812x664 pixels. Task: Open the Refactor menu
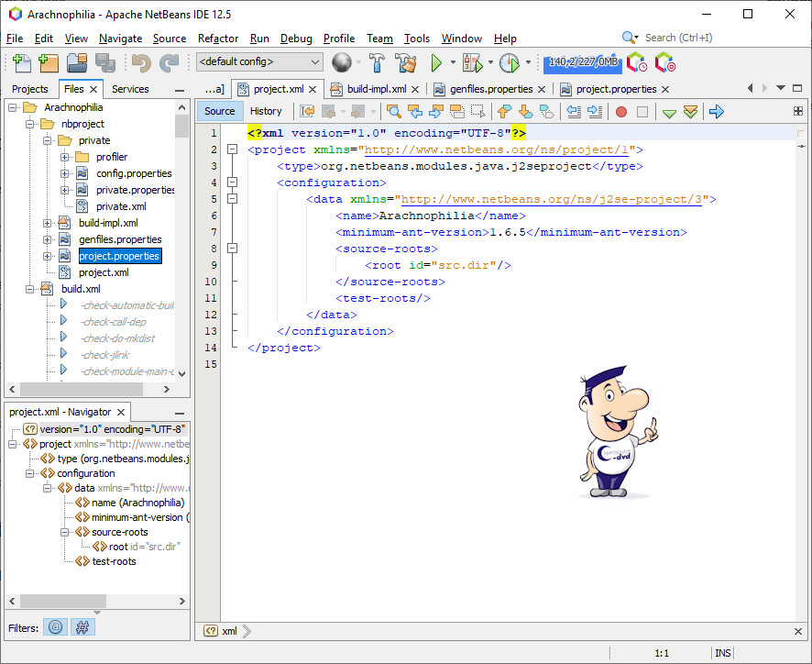(218, 39)
